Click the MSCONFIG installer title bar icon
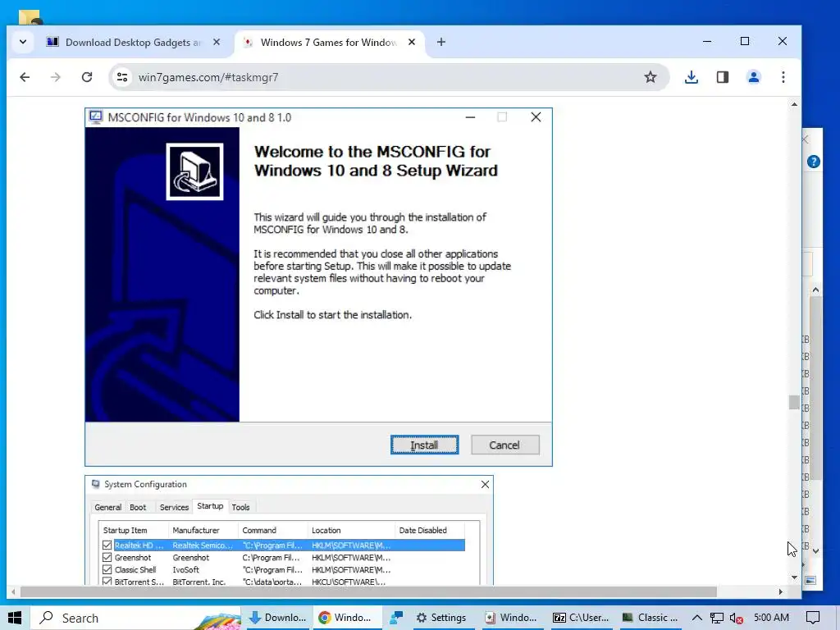This screenshot has height=630, width=840. pyautogui.click(x=96, y=117)
